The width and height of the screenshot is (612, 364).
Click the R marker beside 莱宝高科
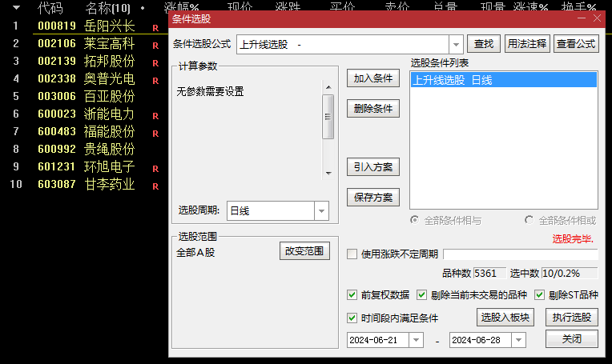click(155, 46)
